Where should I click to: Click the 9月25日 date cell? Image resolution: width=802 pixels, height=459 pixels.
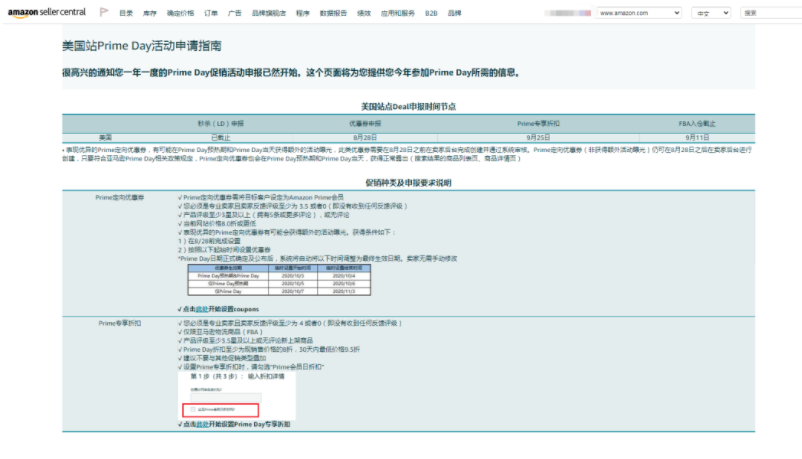(x=538, y=138)
